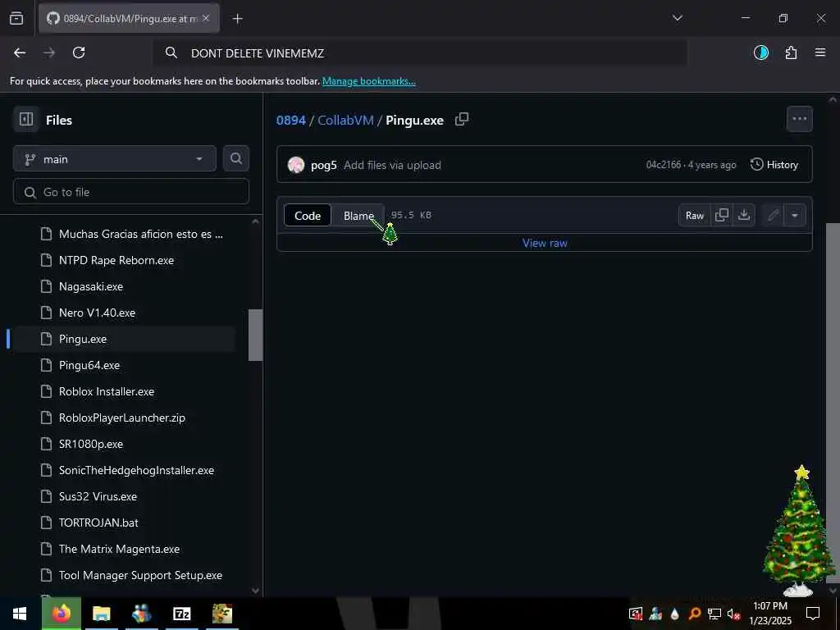Open the 7-Zip taskbar icon

pyautogui.click(x=181, y=614)
